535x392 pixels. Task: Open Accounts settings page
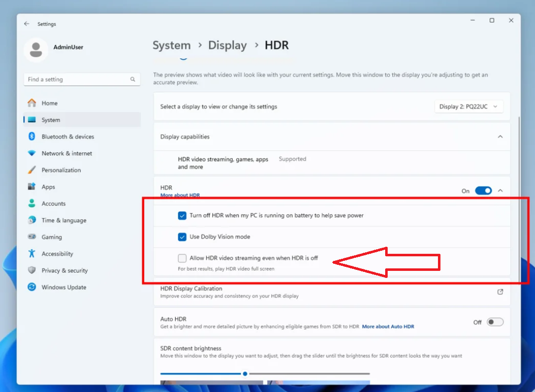click(82, 203)
